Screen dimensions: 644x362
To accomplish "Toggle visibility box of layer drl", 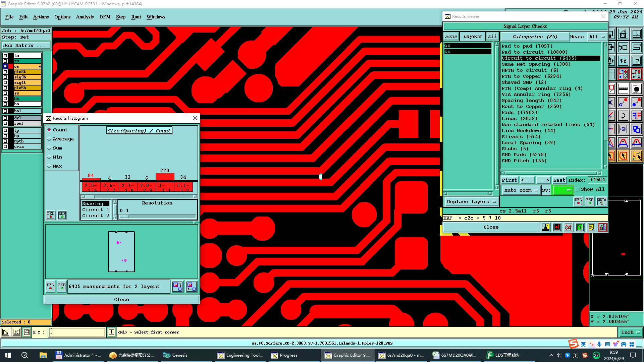I will (x=5, y=118).
